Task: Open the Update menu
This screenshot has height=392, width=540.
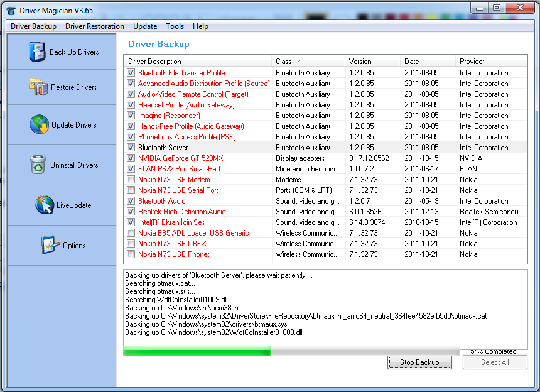Action: tap(145, 26)
